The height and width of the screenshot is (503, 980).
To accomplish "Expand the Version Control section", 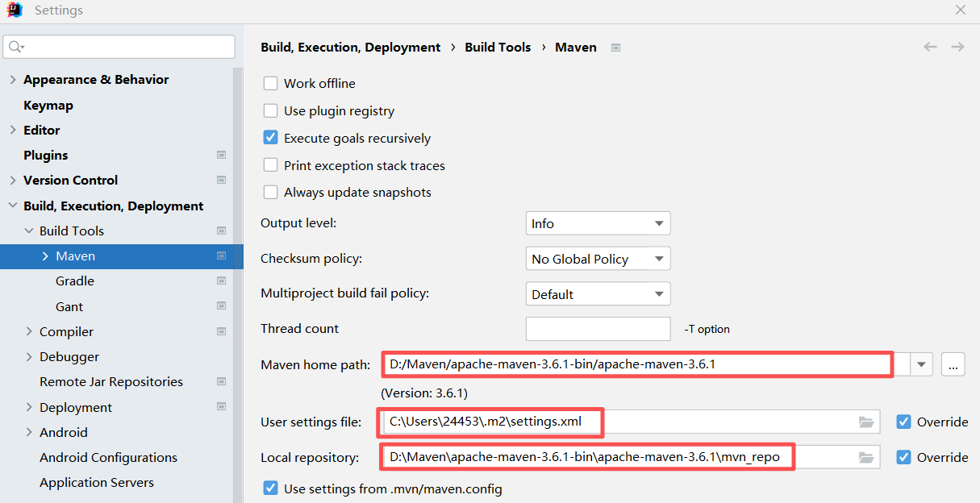I will click(x=12, y=180).
